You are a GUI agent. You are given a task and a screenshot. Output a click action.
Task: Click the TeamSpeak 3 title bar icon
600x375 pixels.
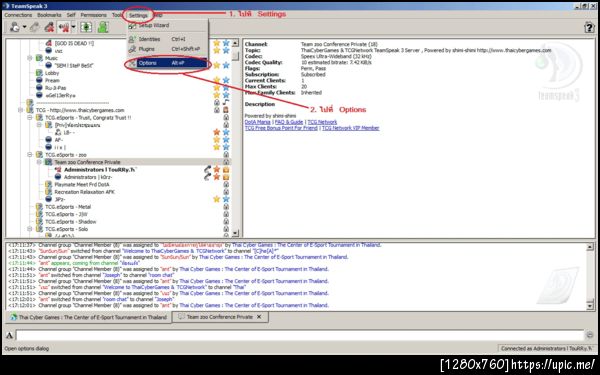click(6, 6)
